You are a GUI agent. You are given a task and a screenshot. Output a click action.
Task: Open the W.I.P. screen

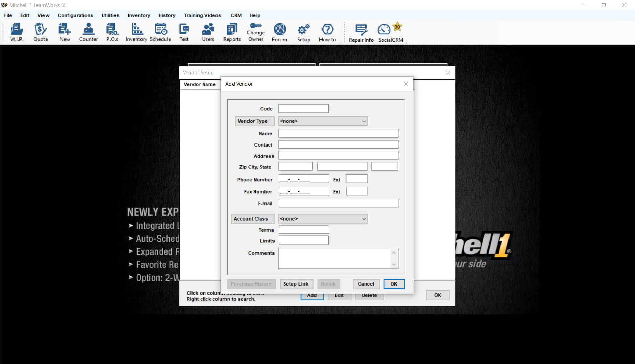tap(16, 32)
